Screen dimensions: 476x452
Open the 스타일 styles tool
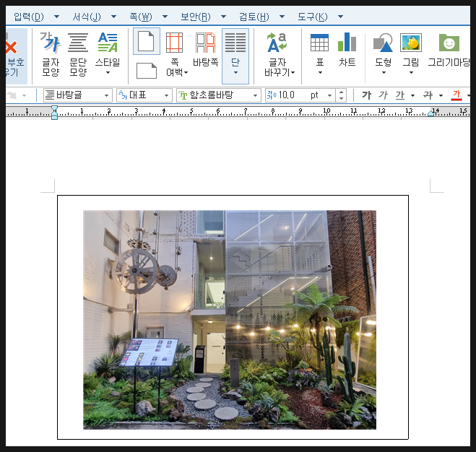point(108,51)
